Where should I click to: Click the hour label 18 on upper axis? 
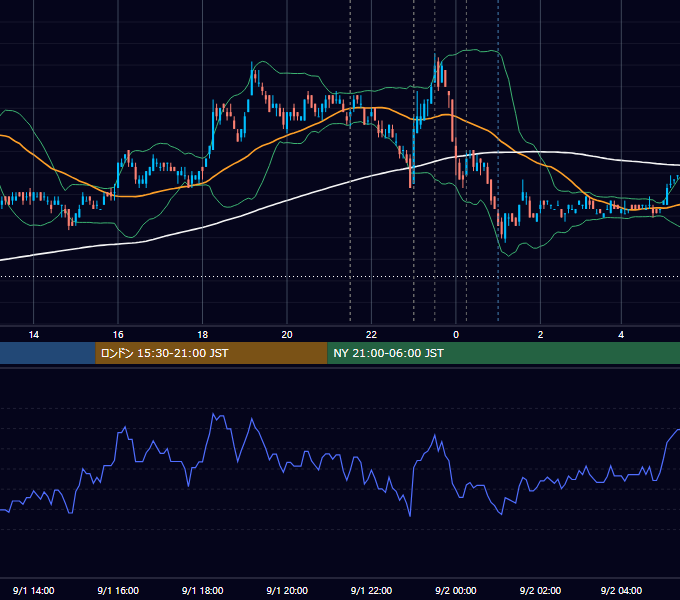pyautogui.click(x=203, y=335)
